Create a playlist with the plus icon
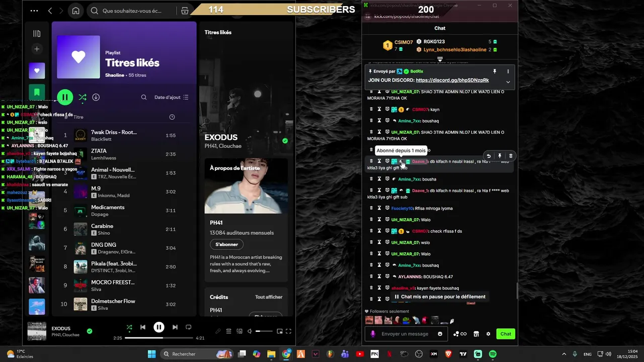Image resolution: width=644 pixels, height=362 pixels. click(37, 49)
